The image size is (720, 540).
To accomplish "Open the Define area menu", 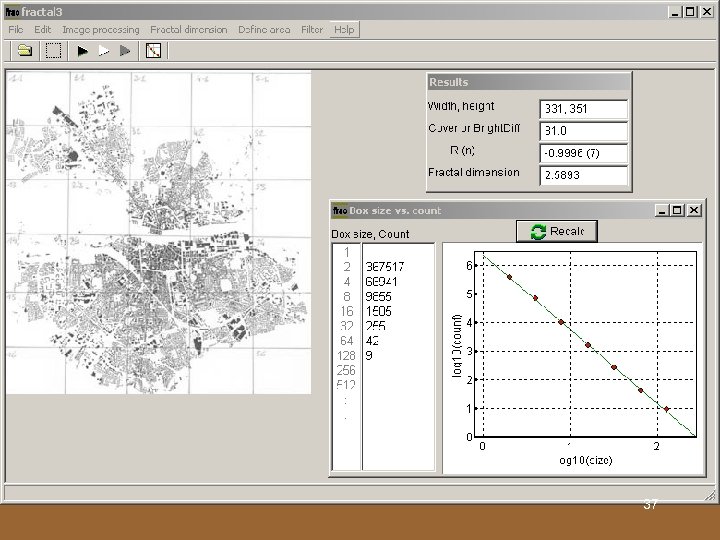I will coord(264,30).
